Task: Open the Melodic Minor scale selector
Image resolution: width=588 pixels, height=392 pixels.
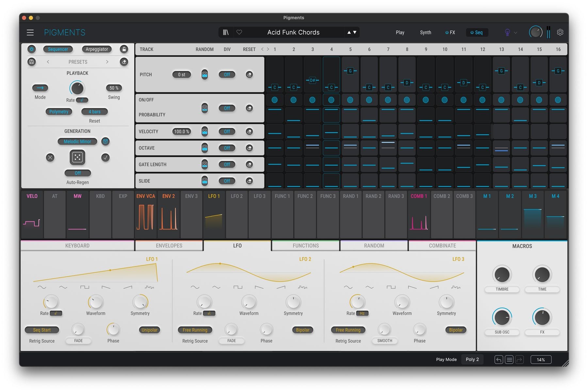Action: [x=77, y=141]
